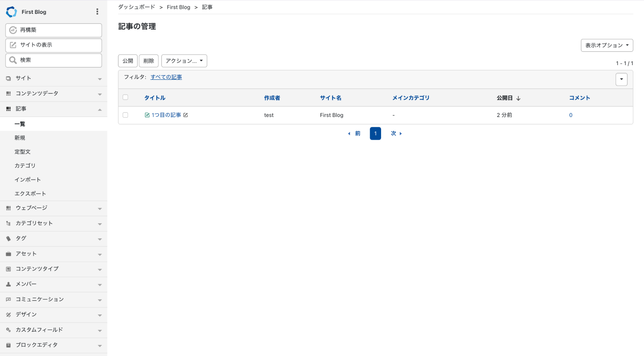Click the タグ tag icon in sidebar
The width and height of the screenshot is (644, 356).
(x=8, y=238)
